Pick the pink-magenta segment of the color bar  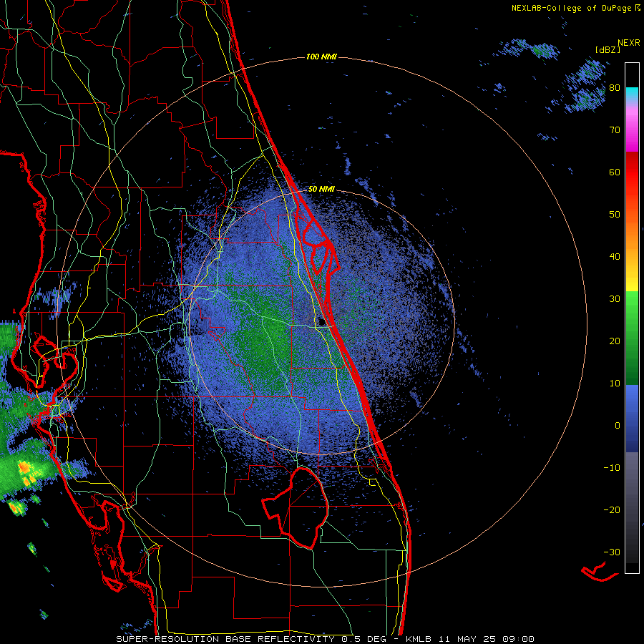632,128
